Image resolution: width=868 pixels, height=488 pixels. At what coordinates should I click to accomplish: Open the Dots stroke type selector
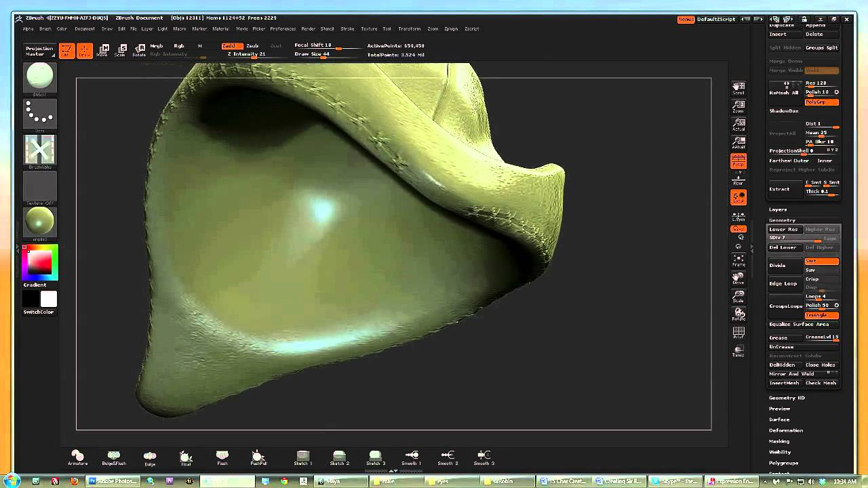tap(39, 114)
